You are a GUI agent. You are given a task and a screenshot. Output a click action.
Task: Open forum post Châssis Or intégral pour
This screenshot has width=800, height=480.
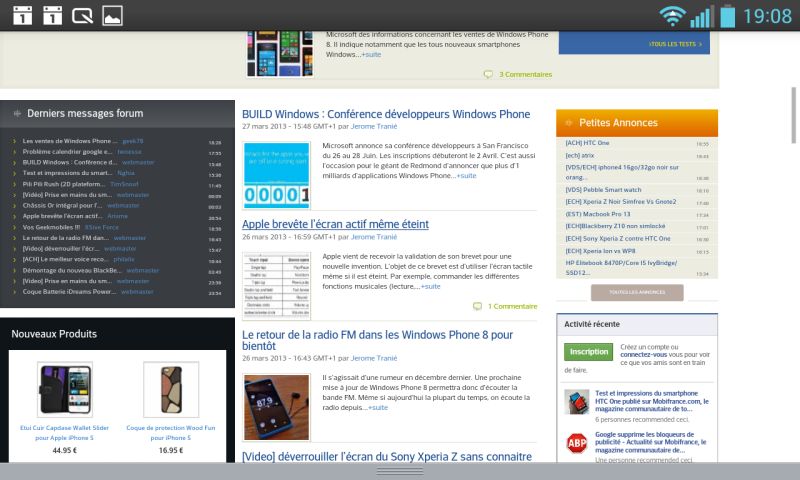62,206
